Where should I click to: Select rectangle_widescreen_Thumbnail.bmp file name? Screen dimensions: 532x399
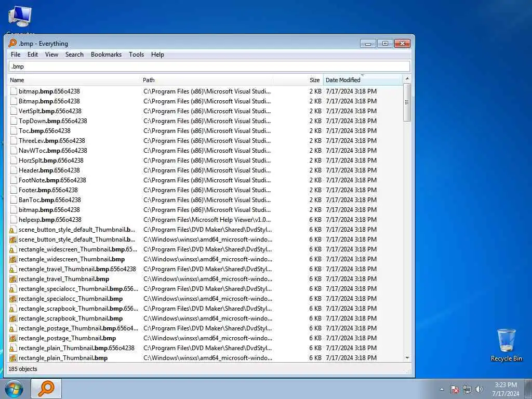pos(72,259)
